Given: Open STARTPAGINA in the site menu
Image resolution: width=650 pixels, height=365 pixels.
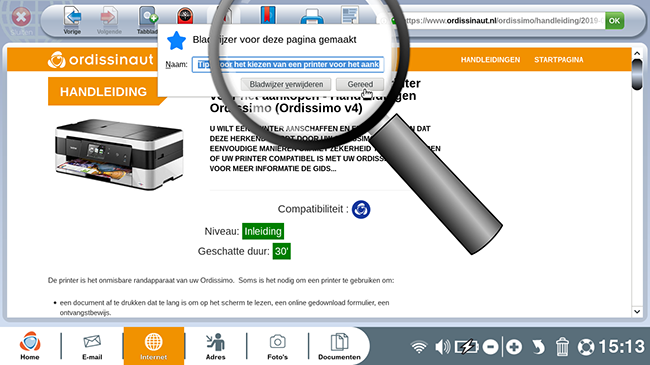Looking at the screenshot, I should (x=558, y=60).
